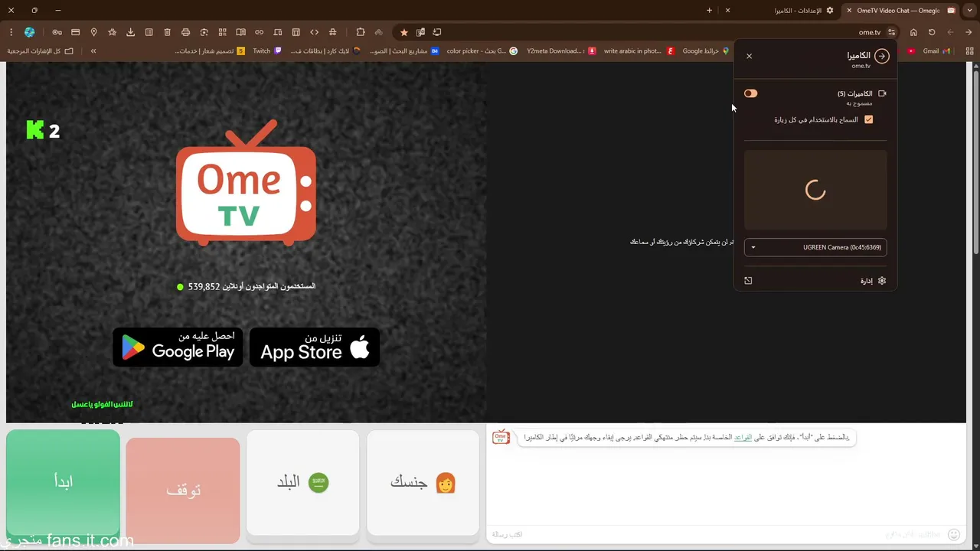Download on the App Store badge

315,347
